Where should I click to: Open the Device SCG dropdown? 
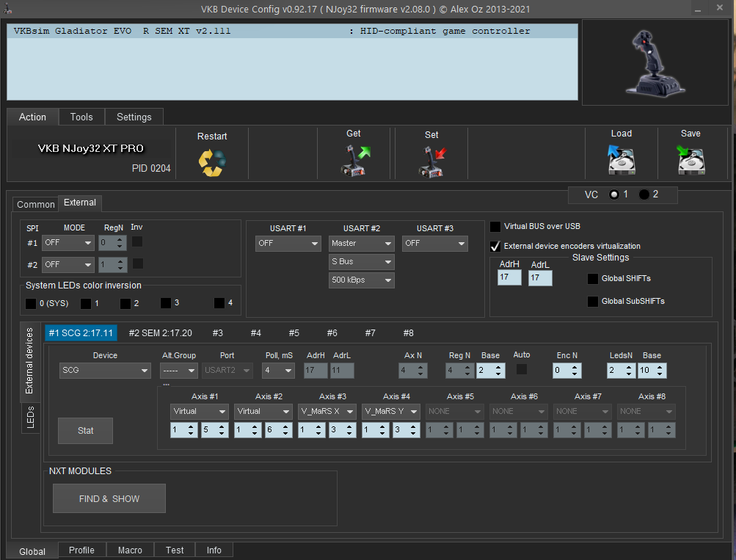point(105,371)
